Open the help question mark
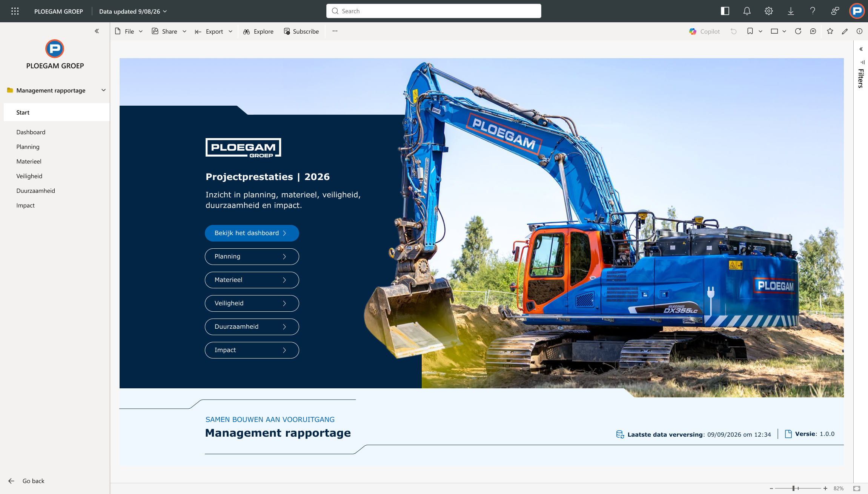Image resolution: width=868 pixels, height=494 pixels. (x=813, y=11)
